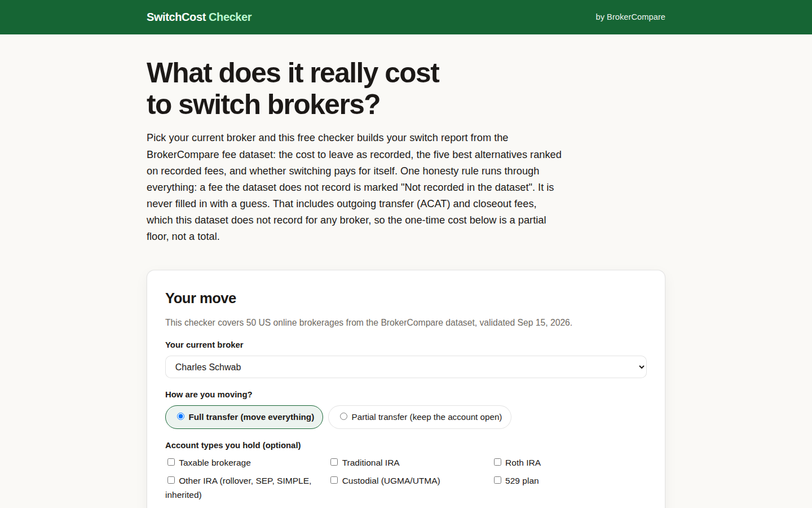Screen dimensions: 812x508
Task: Click the 'Your move' section heading
Action: click(x=201, y=298)
